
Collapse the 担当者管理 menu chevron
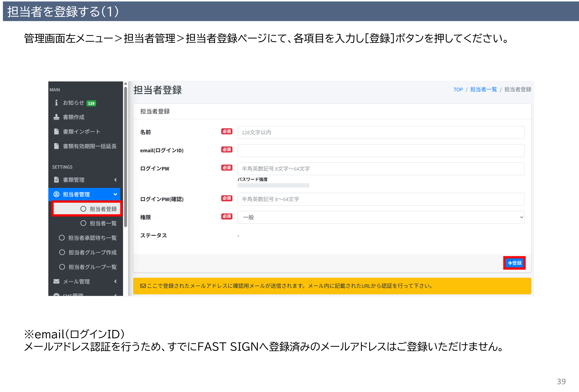(x=115, y=194)
